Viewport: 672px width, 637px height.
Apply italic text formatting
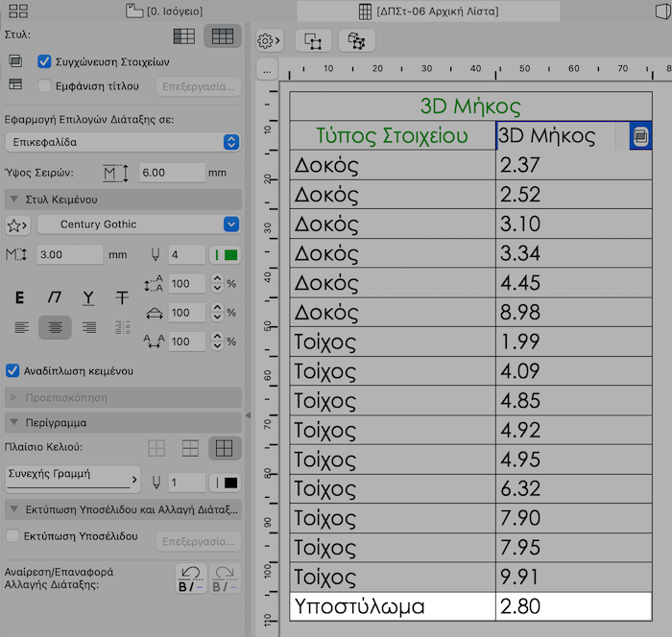click(55, 297)
